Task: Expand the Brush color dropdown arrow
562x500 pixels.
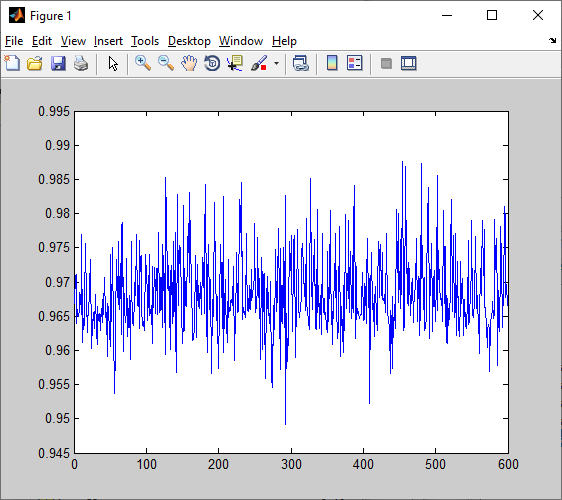Action: coord(276,63)
